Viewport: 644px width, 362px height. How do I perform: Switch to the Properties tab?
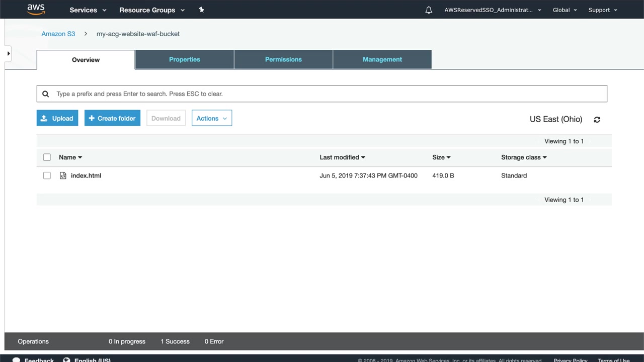[185, 59]
